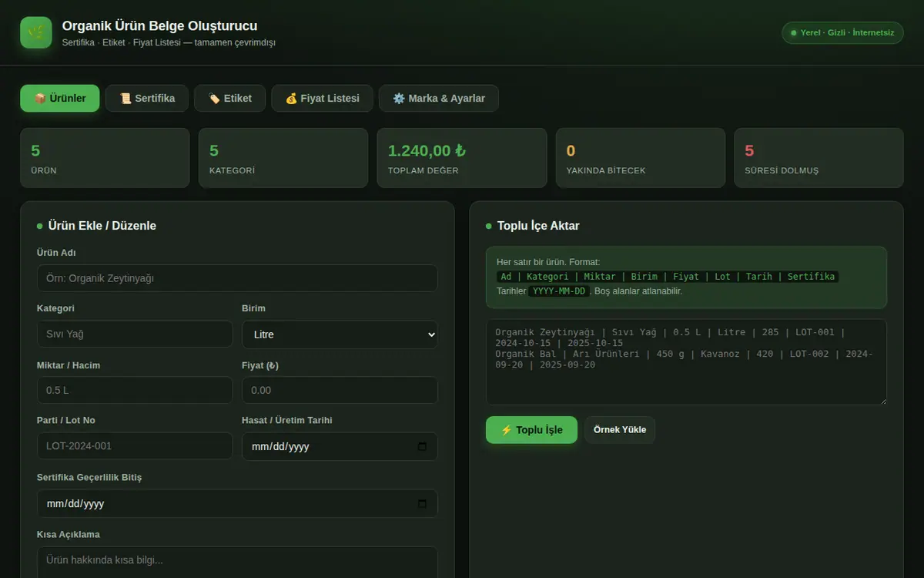Open calendar picker for Hasat / Üretim Tarihi
924x578 pixels.
pyautogui.click(x=422, y=446)
